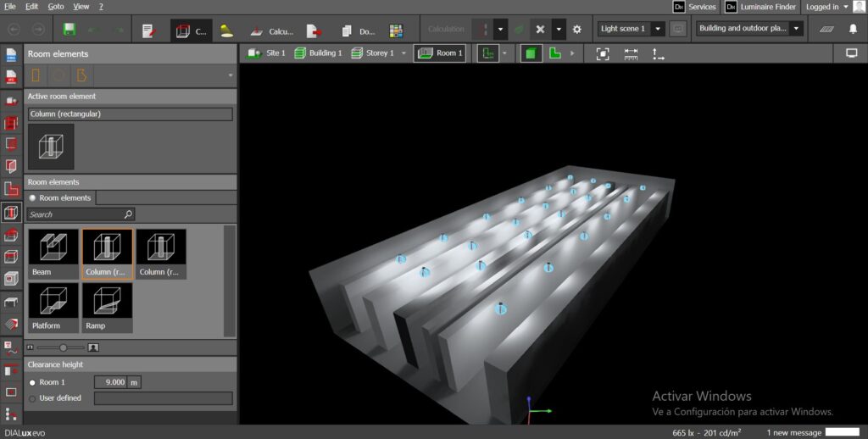The image size is (868, 439).
Task: Expand the Storey 1 dropdown arrow
Action: [403, 53]
